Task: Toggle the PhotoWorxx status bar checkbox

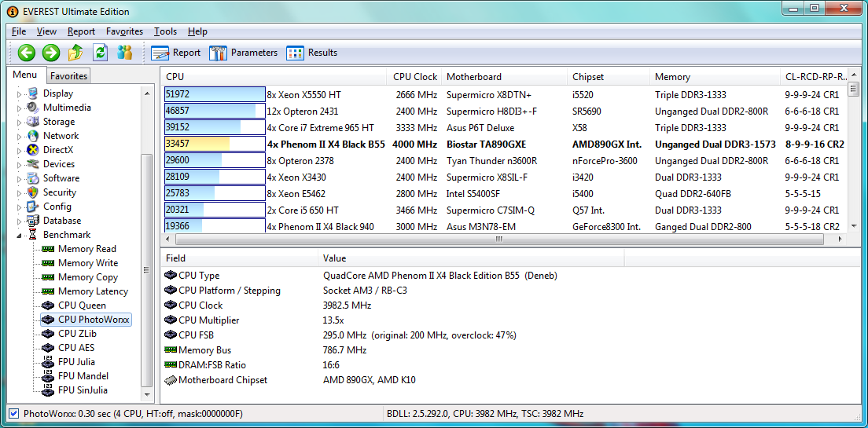Action: (x=14, y=414)
